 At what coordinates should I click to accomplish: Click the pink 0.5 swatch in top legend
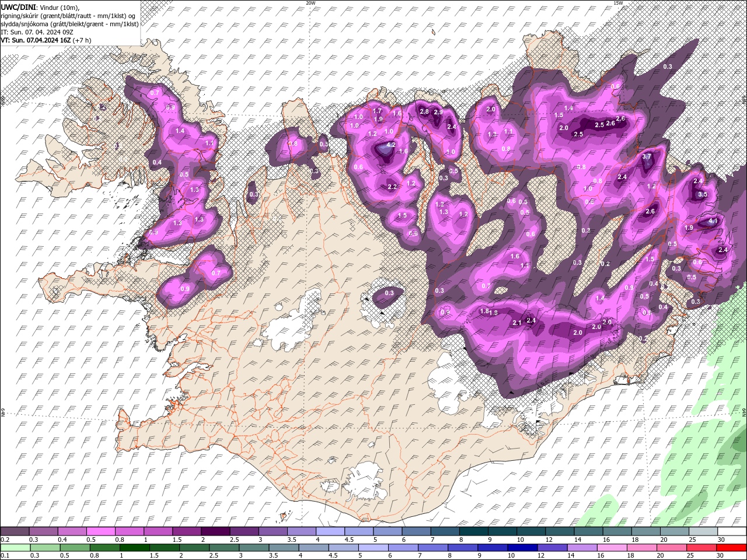(x=100, y=531)
